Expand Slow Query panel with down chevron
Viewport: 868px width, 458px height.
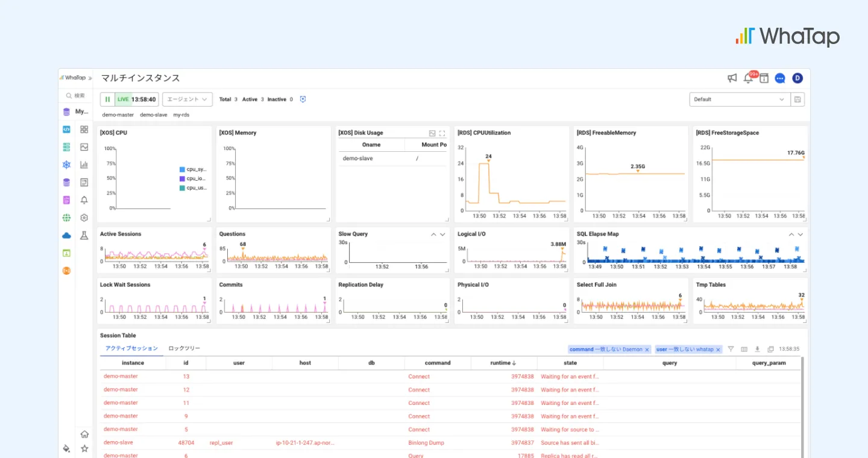pos(442,234)
